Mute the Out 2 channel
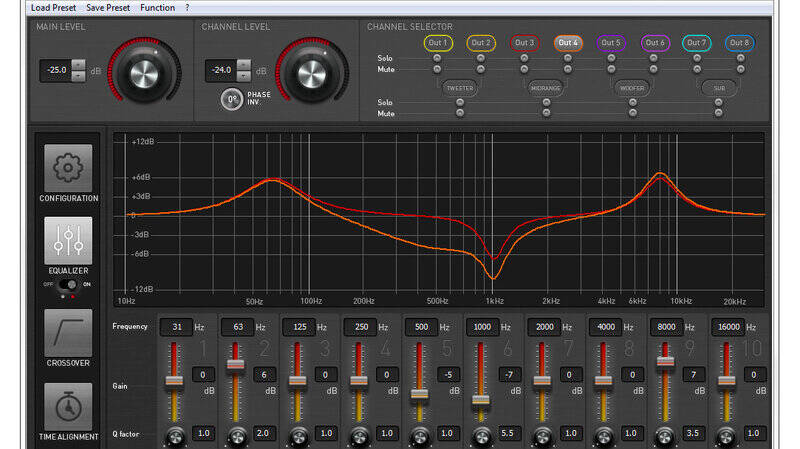Viewport: 800px width, 449px height. (481, 69)
